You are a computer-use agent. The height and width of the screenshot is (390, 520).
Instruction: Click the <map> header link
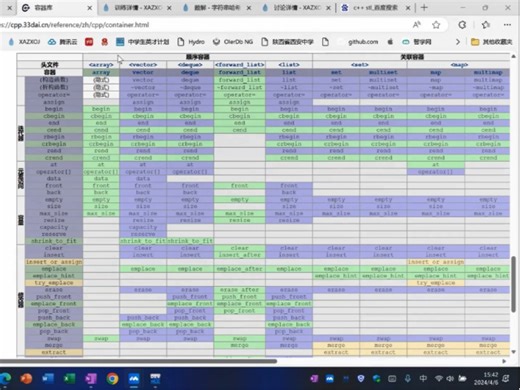click(459, 65)
